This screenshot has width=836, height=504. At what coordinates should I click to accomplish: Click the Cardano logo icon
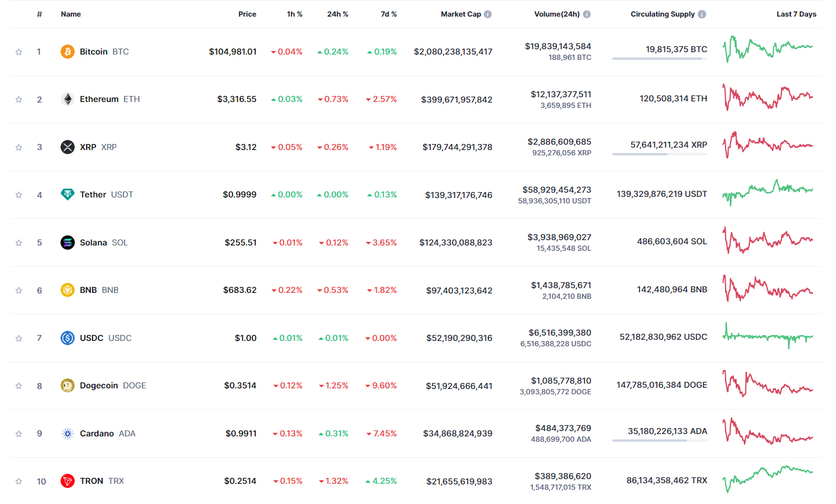(68, 433)
